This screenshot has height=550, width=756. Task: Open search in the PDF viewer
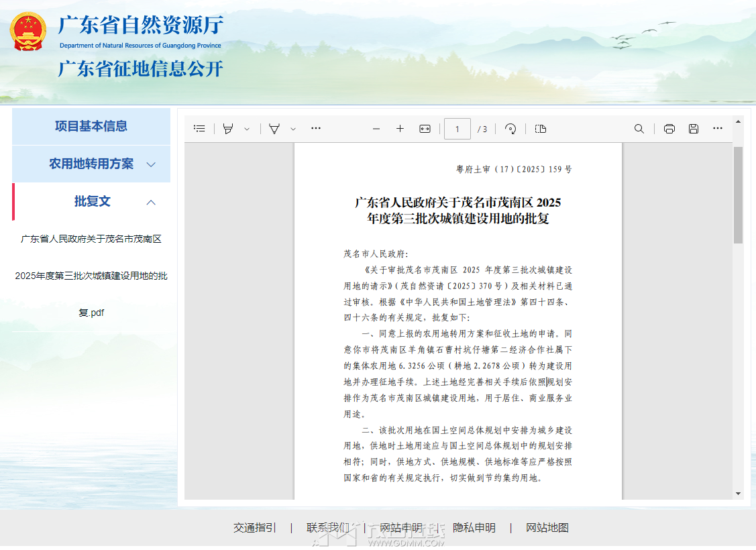(x=639, y=129)
